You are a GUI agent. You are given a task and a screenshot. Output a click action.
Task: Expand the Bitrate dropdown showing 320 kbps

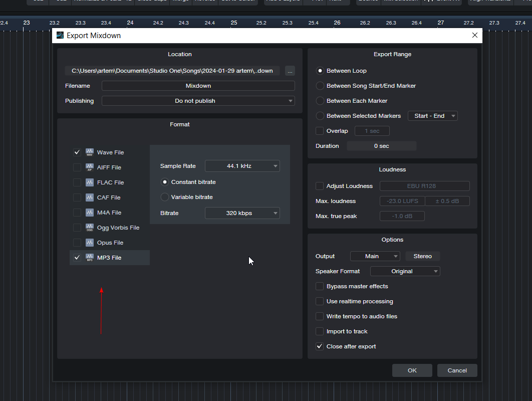coord(242,213)
